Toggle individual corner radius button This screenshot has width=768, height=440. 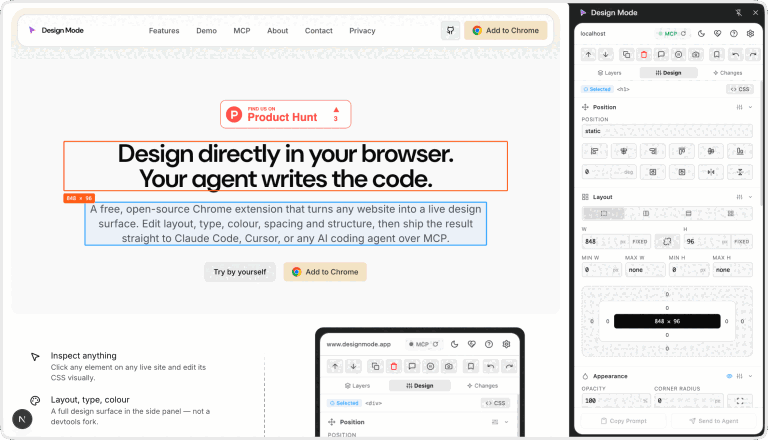[x=740, y=401]
